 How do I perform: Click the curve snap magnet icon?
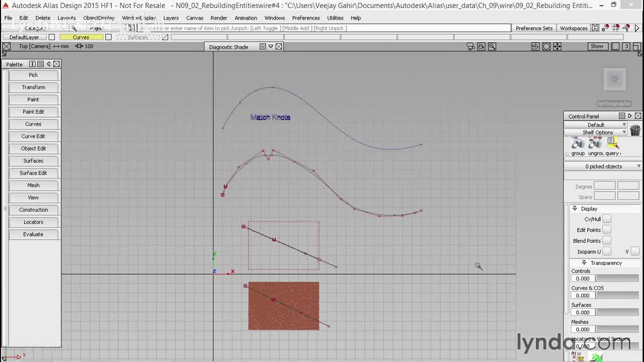[x=626, y=28]
